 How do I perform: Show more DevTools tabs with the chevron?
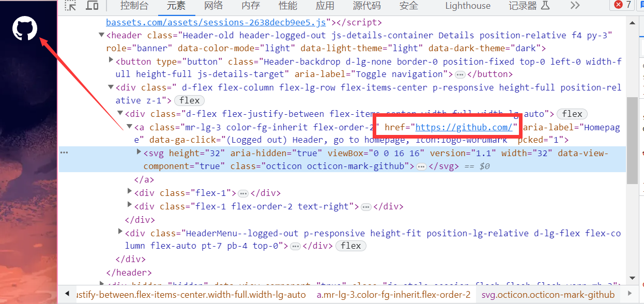[575, 6]
